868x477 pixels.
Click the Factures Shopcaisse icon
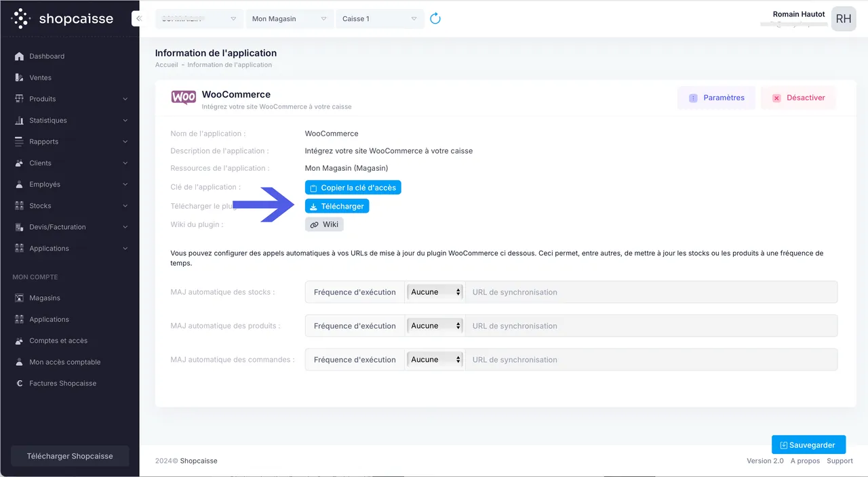pos(19,383)
